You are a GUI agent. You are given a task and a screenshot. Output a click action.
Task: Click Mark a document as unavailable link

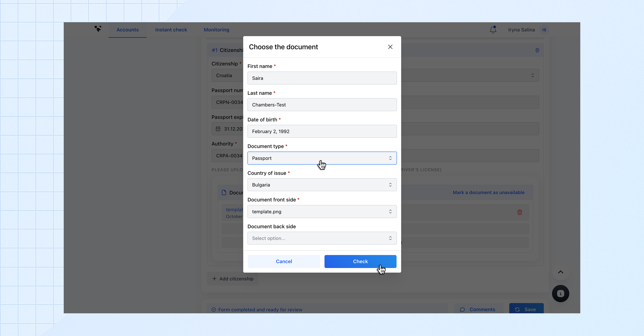(x=488, y=193)
